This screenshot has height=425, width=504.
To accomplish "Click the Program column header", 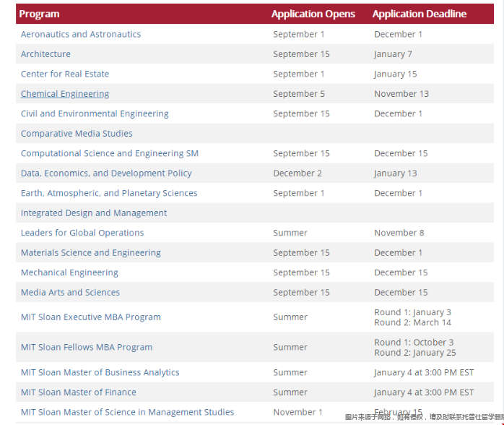I will point(39,14).
